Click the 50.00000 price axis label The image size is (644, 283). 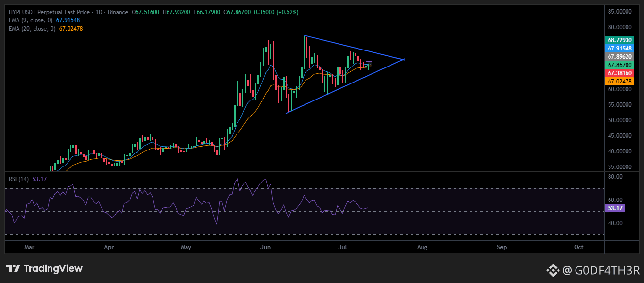click(x=619, y=120)
